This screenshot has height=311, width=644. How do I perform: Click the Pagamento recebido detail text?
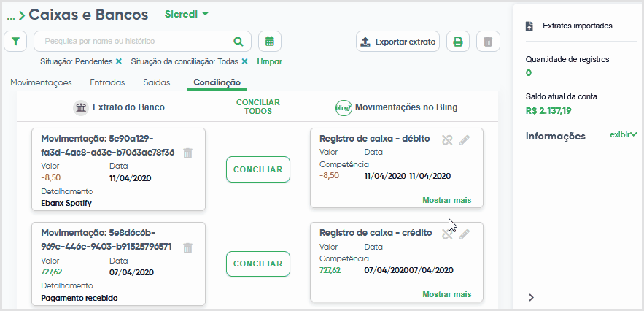[x=79, y=298]
